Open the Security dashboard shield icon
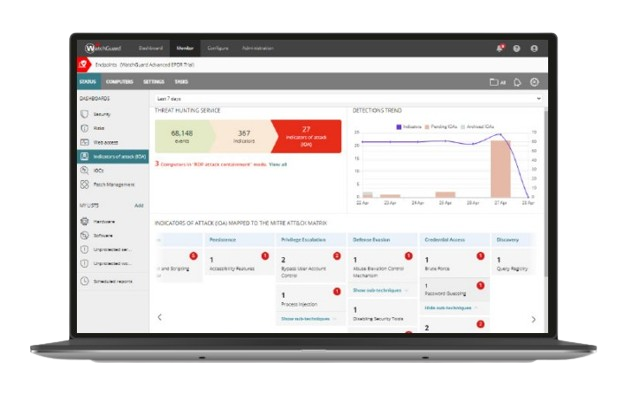 coord(84,114)
